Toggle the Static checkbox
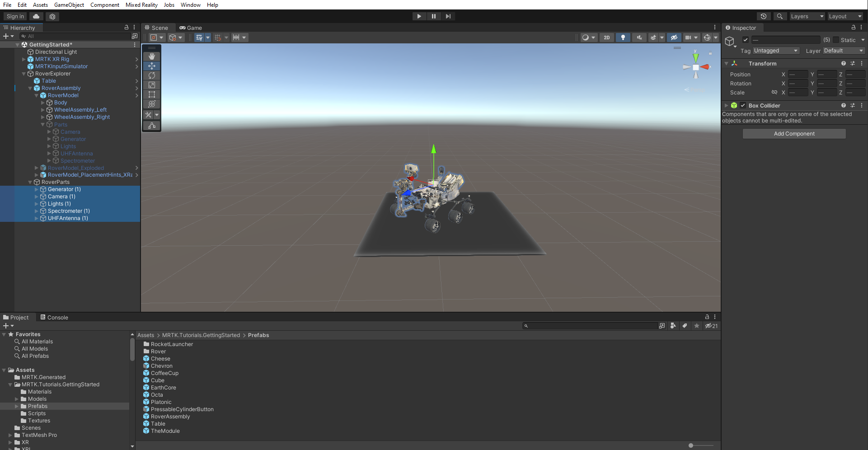Image resolution: width=868 pixels, height=450 pixels. [x=836, y=40]
